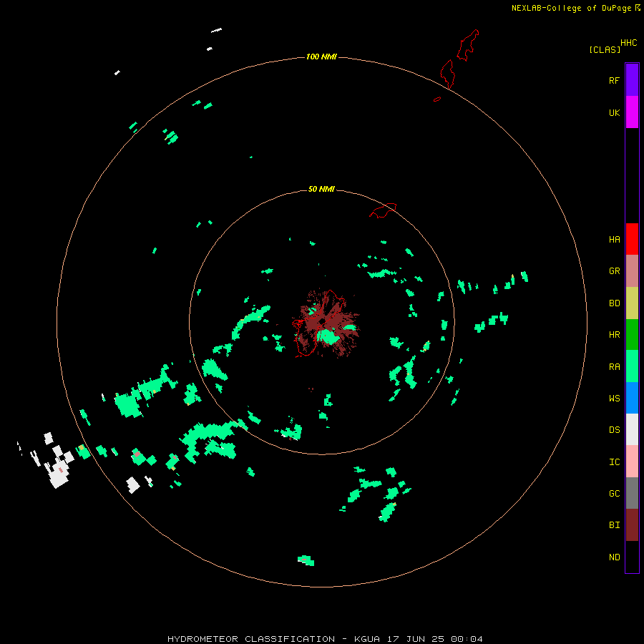
Task: Click the HHC product code text
Action: tap(628, 43)
